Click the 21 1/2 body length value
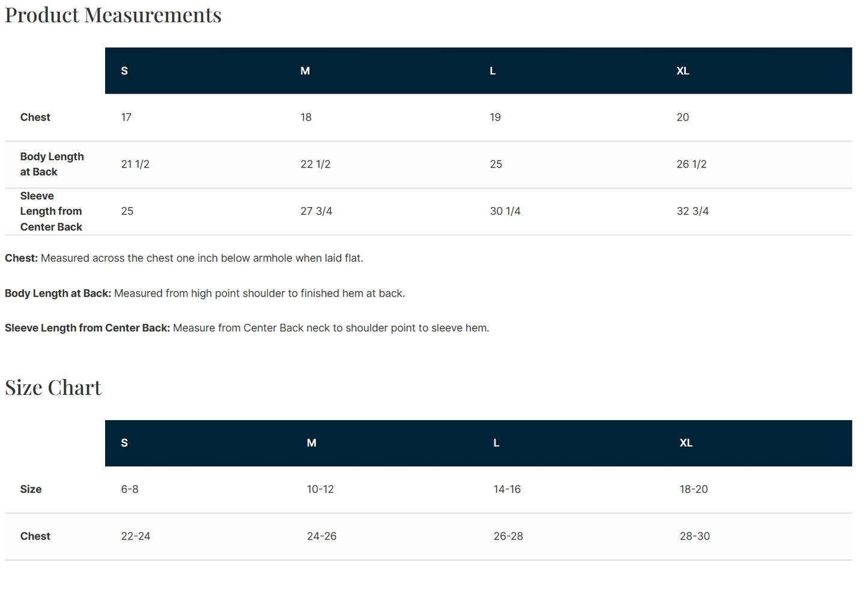The height and width of the screenshot is (602, 868). pos(135,164)
